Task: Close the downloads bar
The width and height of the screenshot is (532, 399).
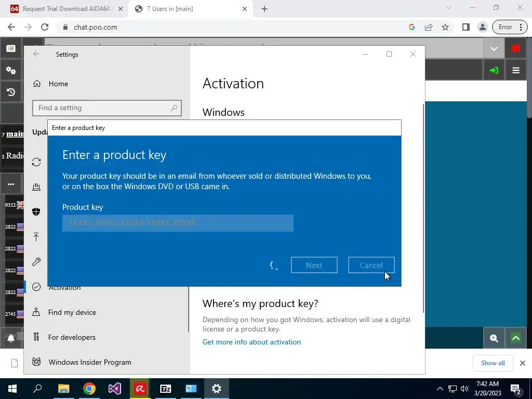Action: [x=523, y=363]
